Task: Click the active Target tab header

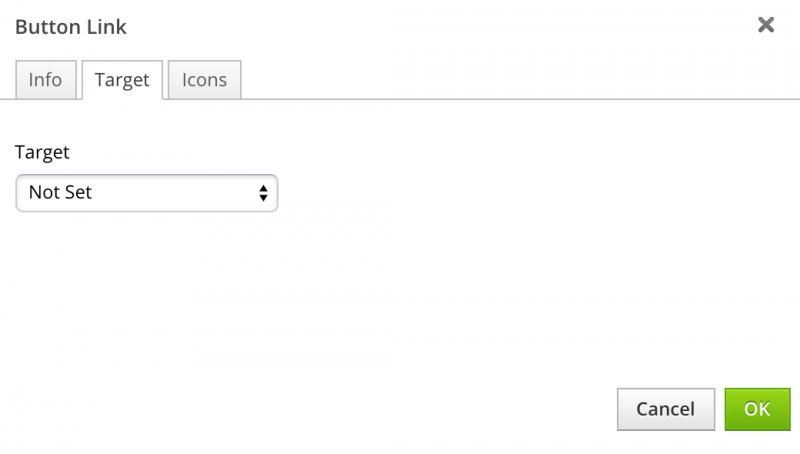Action: 122,80
